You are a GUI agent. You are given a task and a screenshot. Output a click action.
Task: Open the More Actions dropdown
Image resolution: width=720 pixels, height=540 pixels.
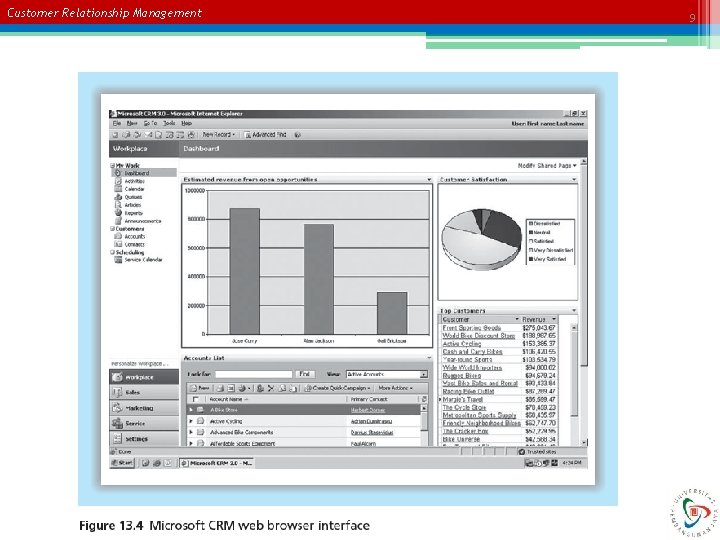point(395,388)
